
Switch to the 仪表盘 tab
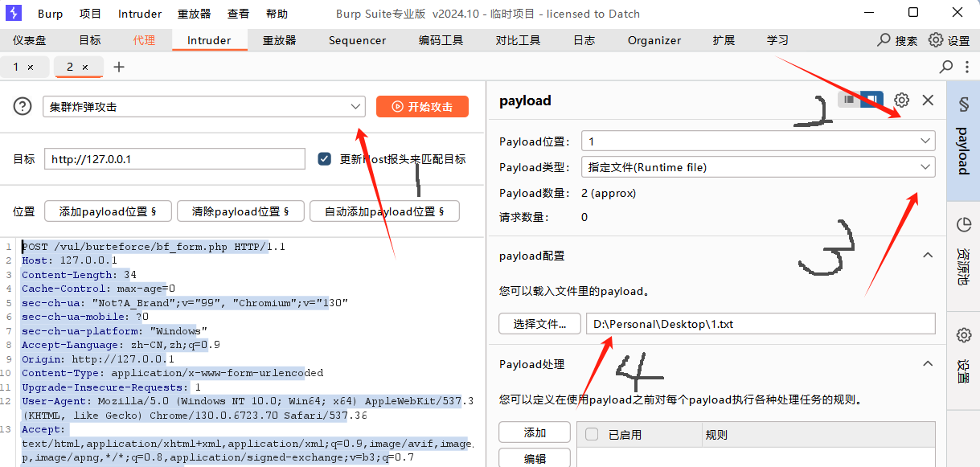(30, 40)
